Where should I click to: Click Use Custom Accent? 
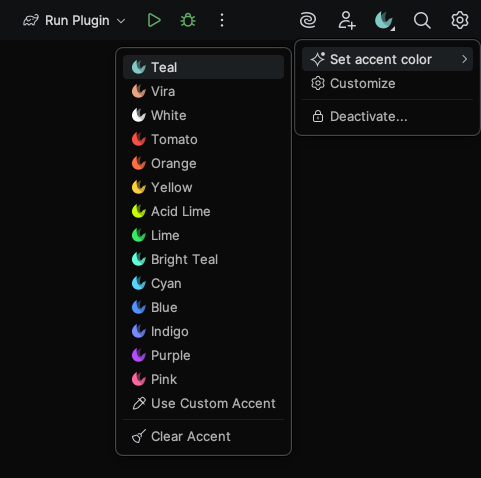(x=203, y=403)
